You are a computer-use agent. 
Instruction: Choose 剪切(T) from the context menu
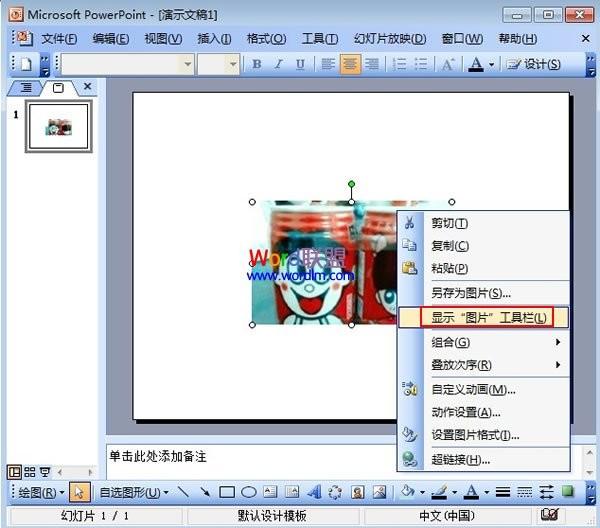coord(484,223)
